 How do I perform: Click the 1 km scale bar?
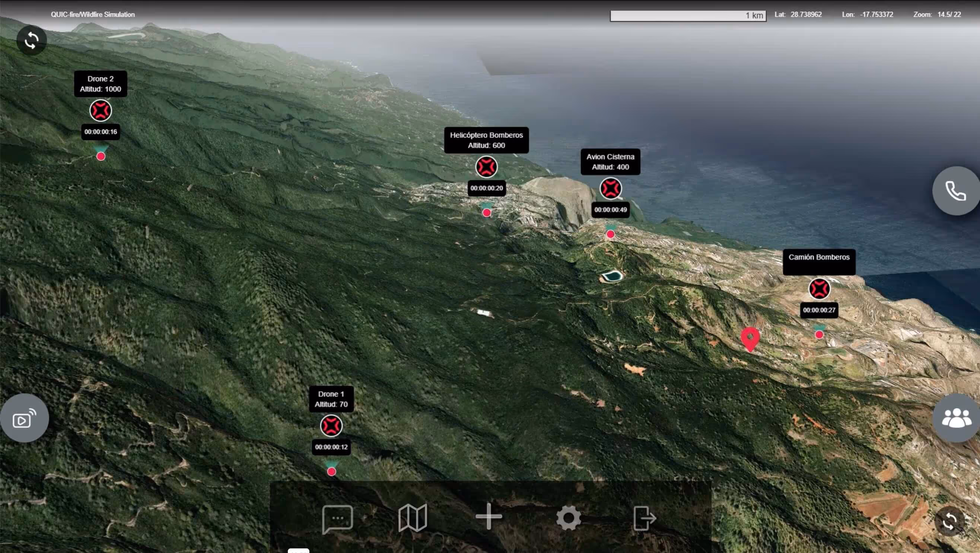(x=688, y=16)
